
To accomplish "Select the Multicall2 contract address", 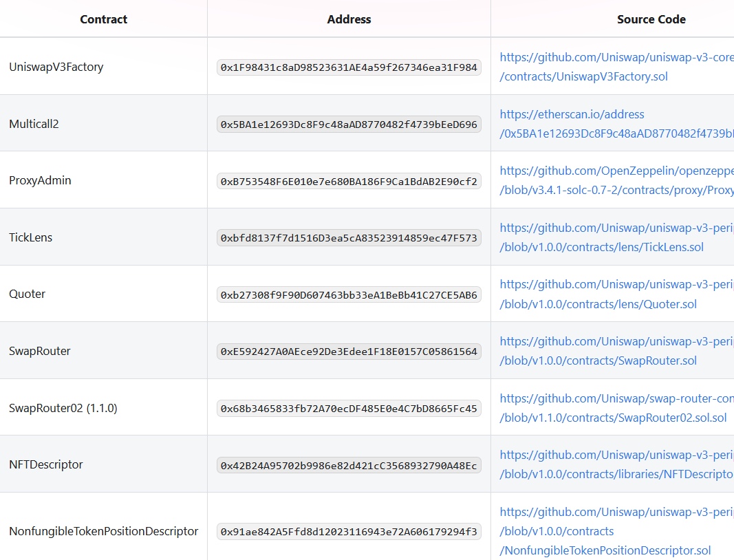I will 349,125.
